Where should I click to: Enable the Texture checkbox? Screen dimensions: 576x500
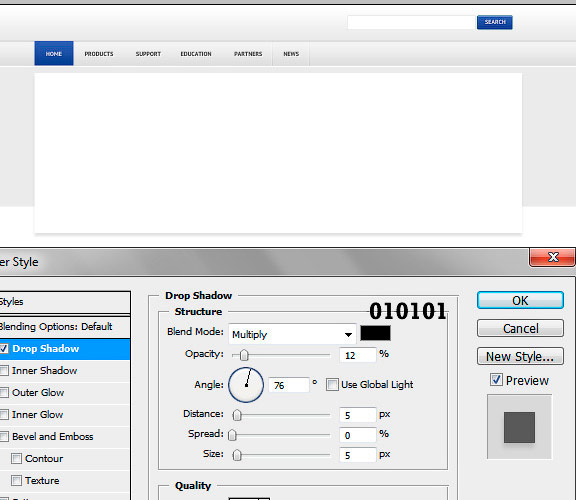coord(16,481)
